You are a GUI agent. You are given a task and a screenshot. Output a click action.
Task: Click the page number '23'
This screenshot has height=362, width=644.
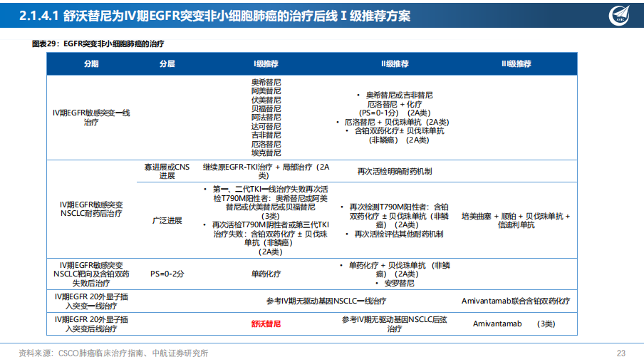621,353
